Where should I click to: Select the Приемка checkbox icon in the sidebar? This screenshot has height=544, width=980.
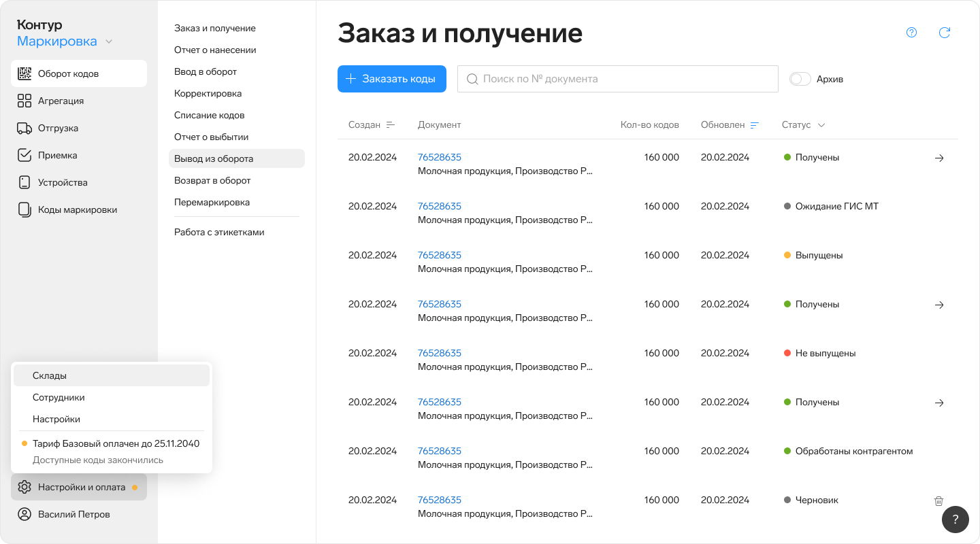click(24, 155)
